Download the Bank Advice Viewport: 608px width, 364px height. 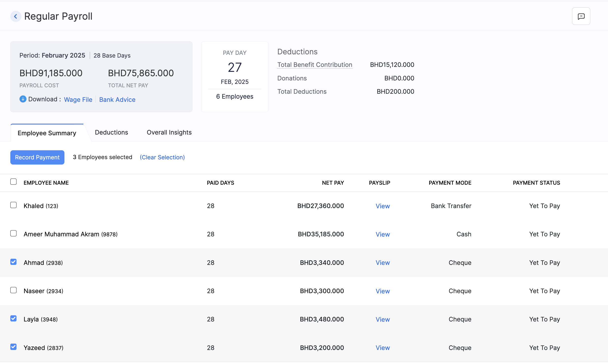coord(117,100)
